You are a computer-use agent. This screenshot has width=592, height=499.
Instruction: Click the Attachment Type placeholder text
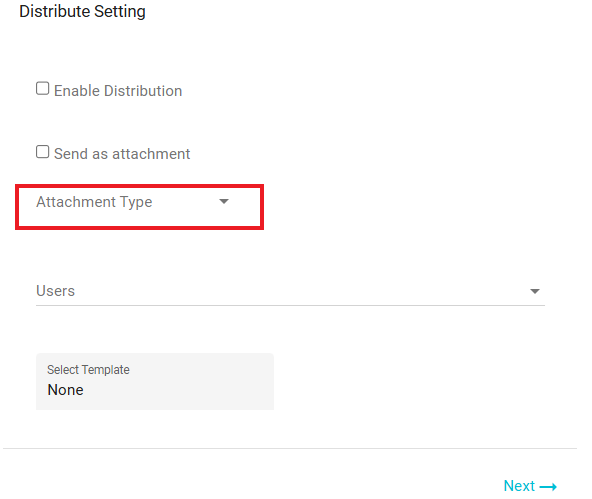[94, 202]
